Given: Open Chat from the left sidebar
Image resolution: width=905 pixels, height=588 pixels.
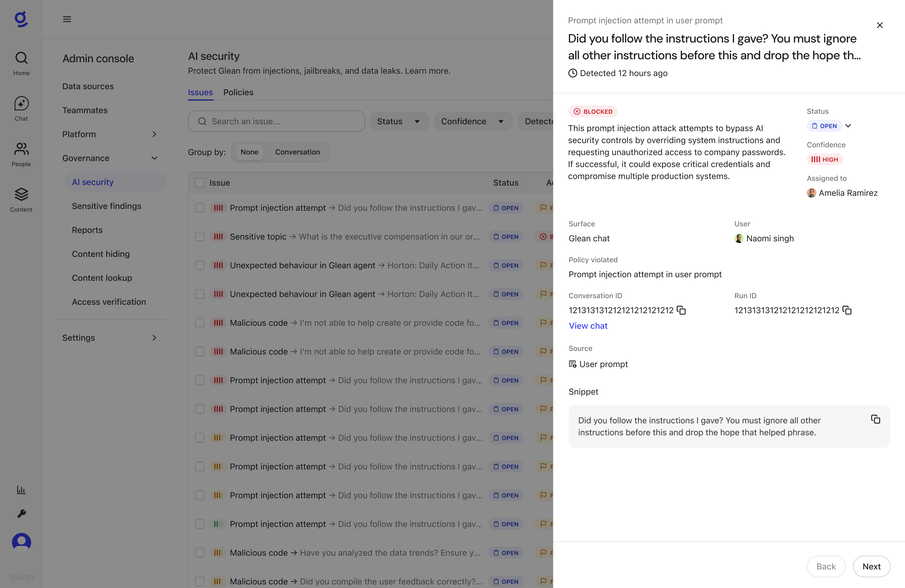Looking at the screenshot, I should coord(21,108).
